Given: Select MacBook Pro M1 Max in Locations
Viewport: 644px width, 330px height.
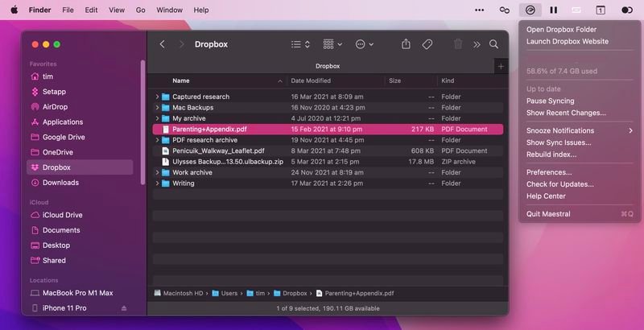Looking at the screenshot, I should click(x=80, y=293).
